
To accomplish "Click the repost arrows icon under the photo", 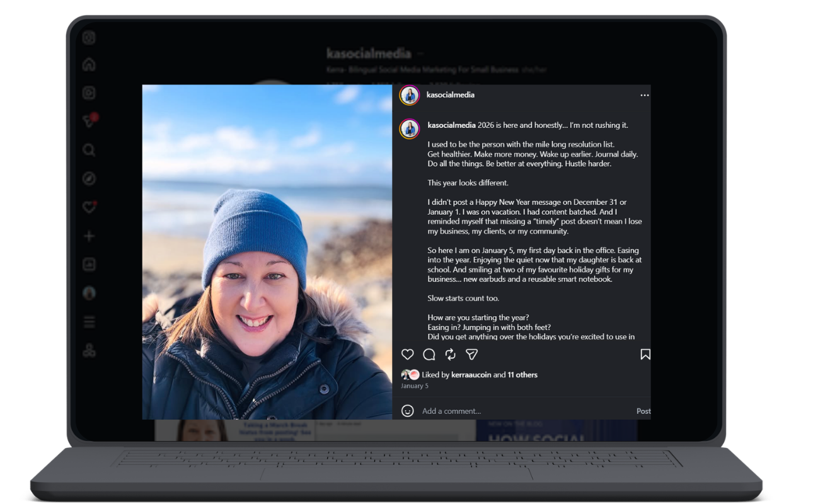I will [449, 355].
